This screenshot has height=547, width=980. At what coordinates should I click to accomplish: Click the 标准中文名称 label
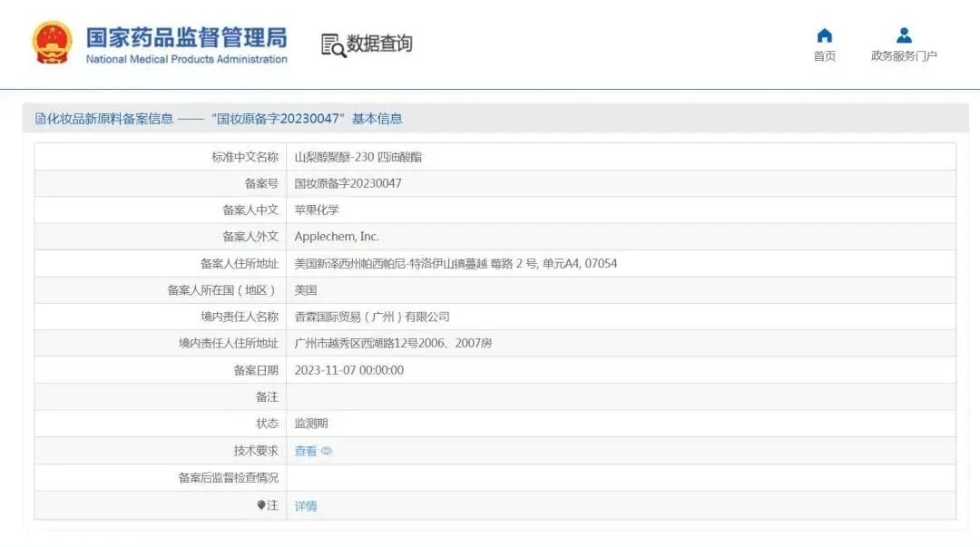(x=245, y=157)
